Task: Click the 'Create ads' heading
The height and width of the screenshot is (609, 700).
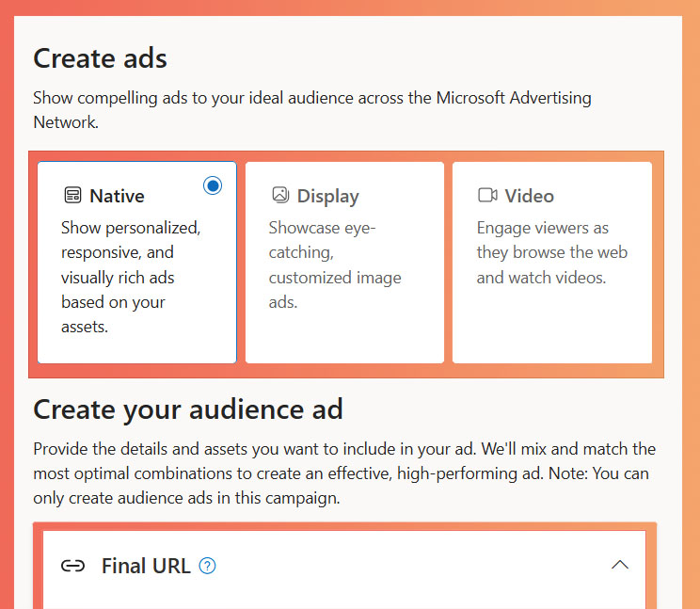Action: 100,58
